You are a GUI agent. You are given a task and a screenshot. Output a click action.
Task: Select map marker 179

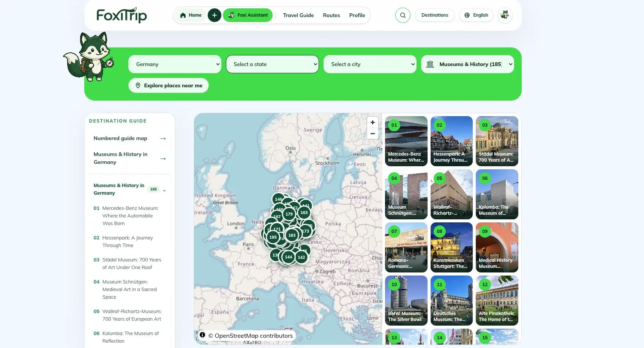tap(289, 214)
